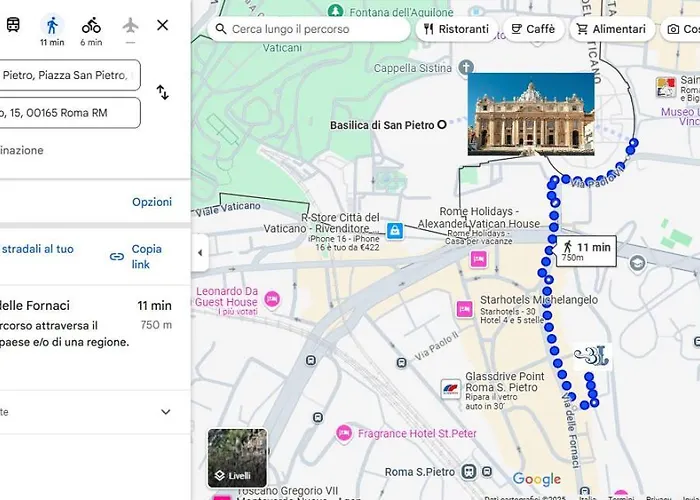Image resolution: width=700 pixels, height=500 pixels.
Task: Click the Leonardo Da Guest House hotel pin
Action: pyautogui.click(x=272, y=299)
